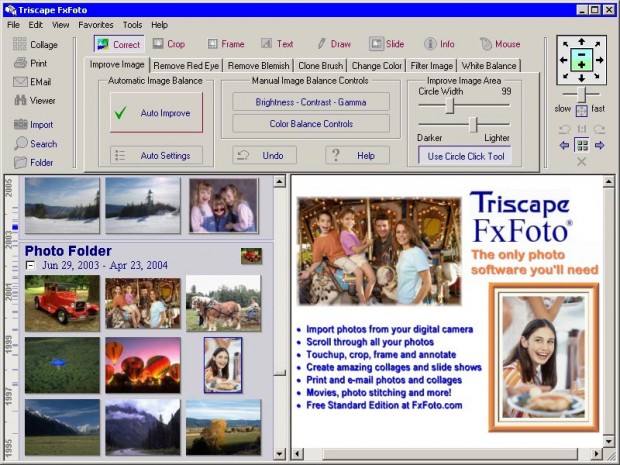
Task: Select the Improve Image tab
Action: coord(117,64)
